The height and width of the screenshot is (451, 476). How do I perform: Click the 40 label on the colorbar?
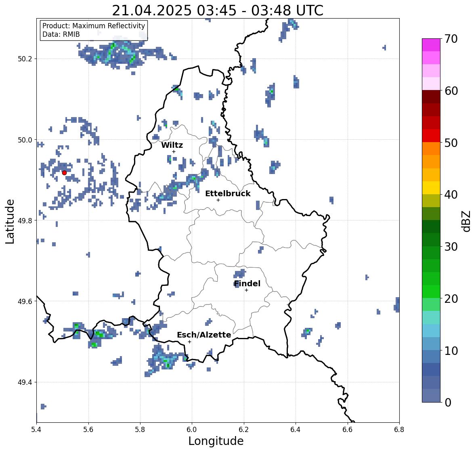coord(451,195)
